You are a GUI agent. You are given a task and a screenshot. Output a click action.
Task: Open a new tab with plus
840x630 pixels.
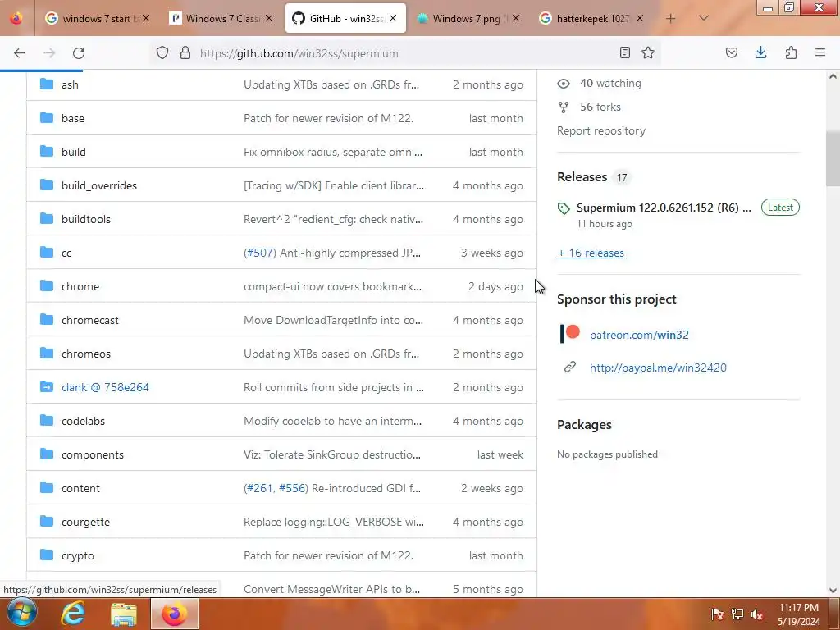point(671,19)
